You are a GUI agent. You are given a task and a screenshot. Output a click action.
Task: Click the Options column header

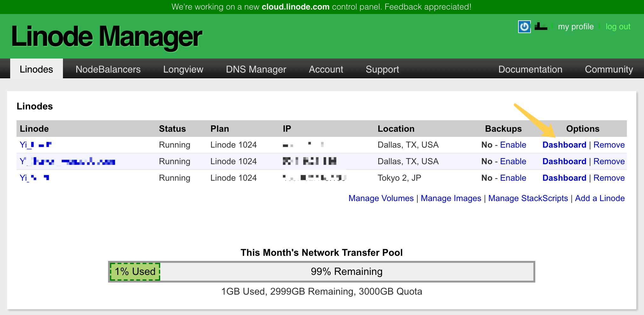pos(583,129)
